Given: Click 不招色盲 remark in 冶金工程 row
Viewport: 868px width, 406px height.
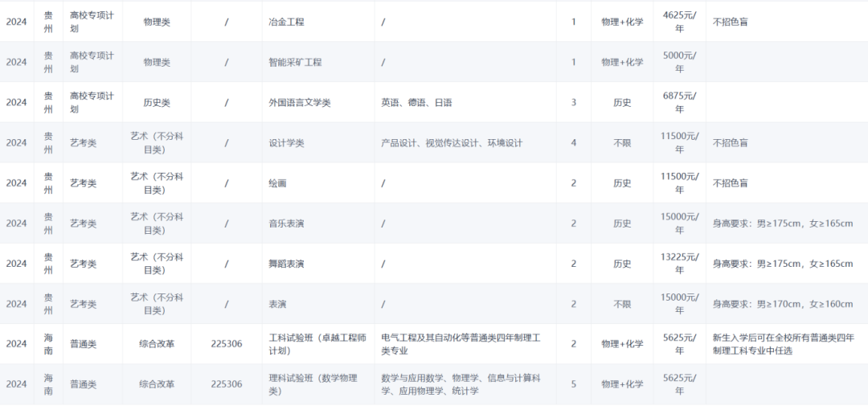Looking at the screenshot, I should [x=730, y=23].
